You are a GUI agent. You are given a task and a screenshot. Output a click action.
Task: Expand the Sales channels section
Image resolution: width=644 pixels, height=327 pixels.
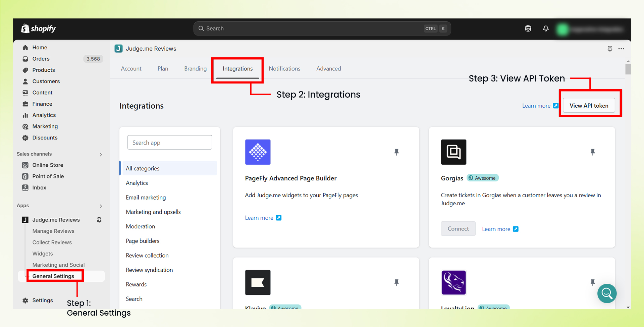point(101,154)
